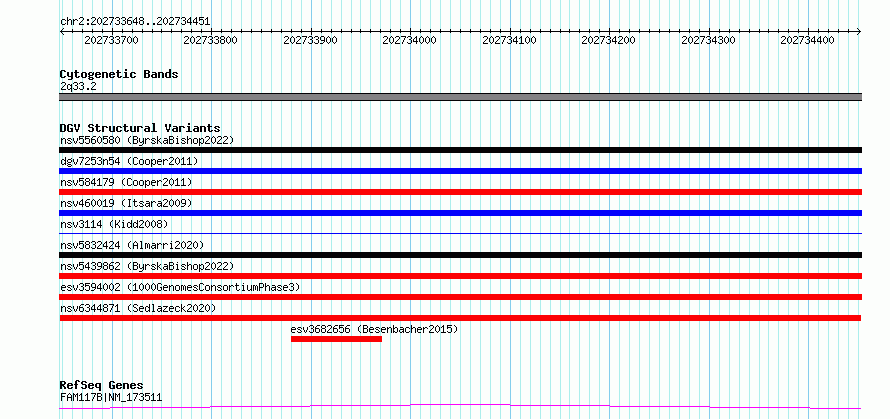The image size is (890, 419).
Task: Click nsv5560580 (ByrskaBishop2022) label
Action: tap(147, 140)
